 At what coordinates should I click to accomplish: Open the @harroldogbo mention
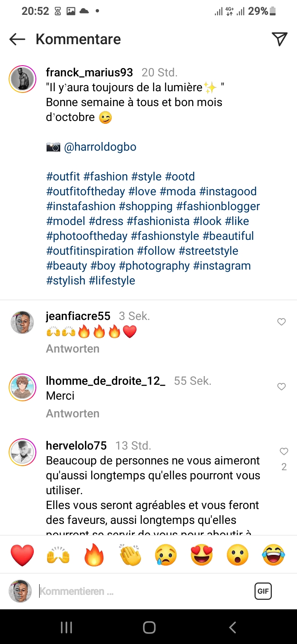[x=100, y=147]
